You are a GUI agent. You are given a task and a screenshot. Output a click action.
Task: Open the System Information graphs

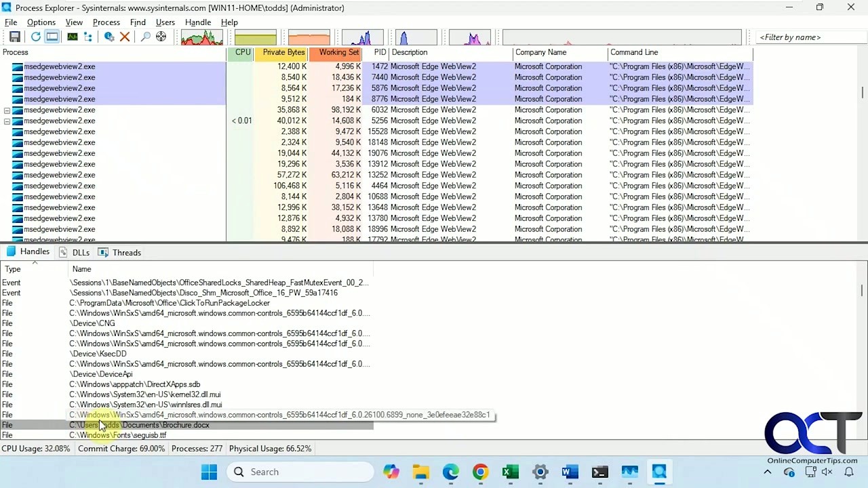point(72,37)
